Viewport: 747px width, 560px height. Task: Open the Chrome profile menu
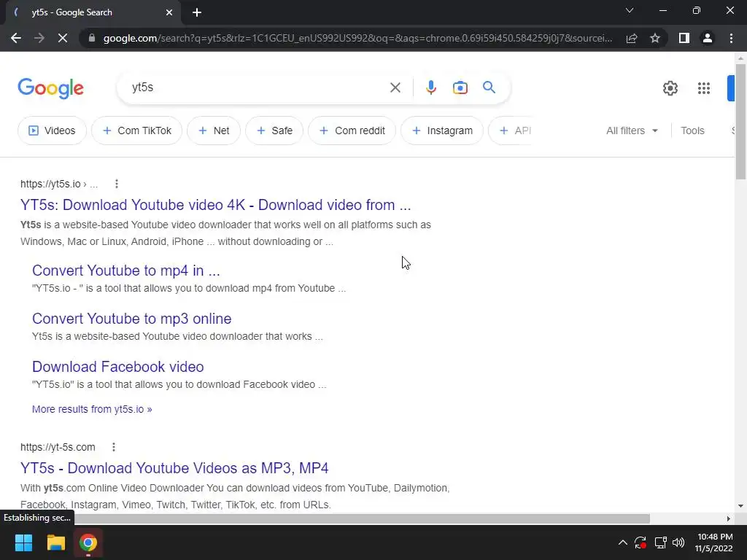pyautogui.click(x=708, y=38)
